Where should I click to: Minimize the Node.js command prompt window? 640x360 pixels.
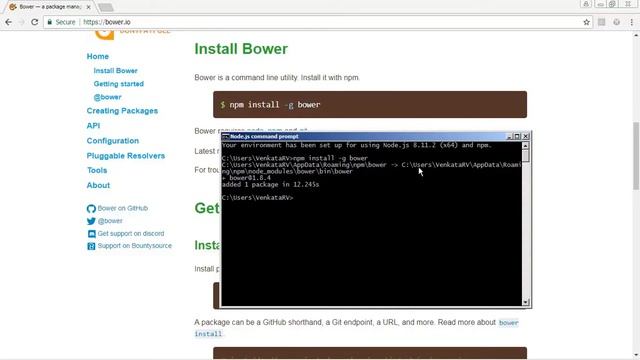[x=509, y=136]
